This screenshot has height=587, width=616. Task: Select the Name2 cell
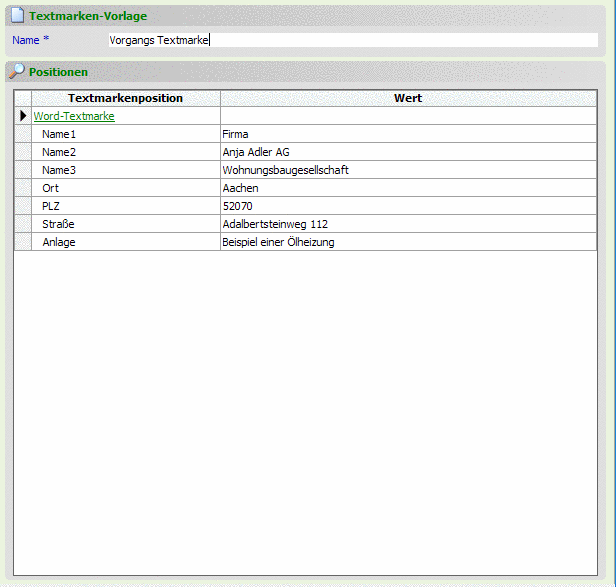[x=126, y=152]
